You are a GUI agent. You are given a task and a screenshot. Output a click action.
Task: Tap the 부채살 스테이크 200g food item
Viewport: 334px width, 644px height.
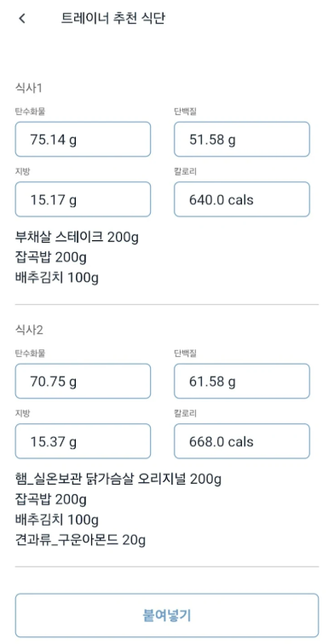click(77, 238)
